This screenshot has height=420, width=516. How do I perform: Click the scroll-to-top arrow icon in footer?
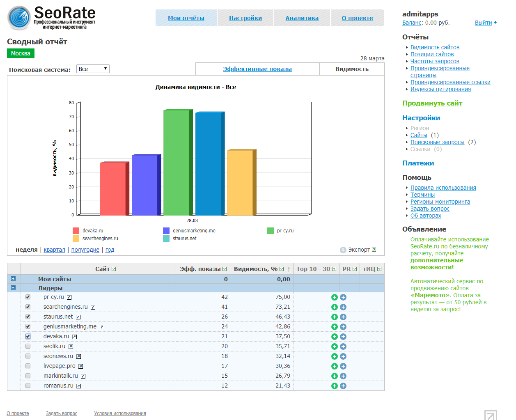pyautogui.click(x=491, y=415)
